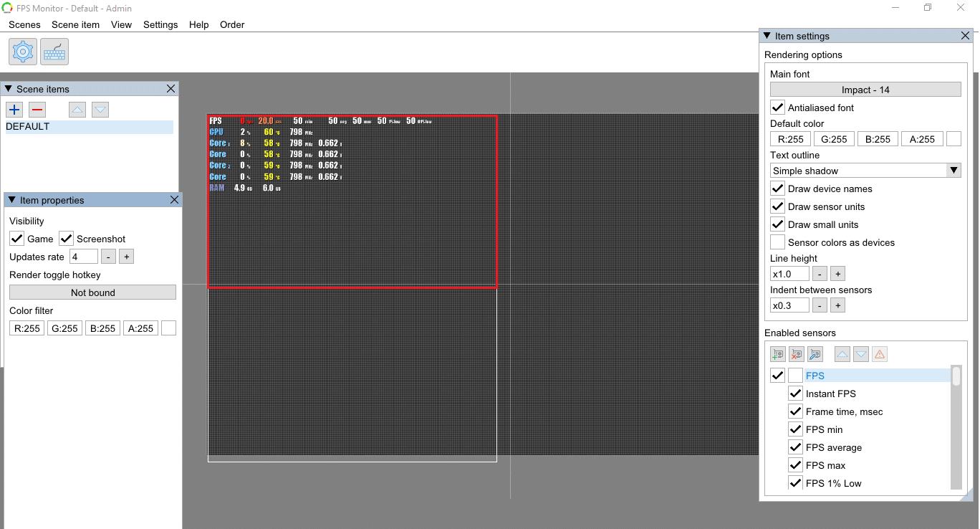This screenshot has height=529, width=980.
Task: Click the sensor alert warning triangle icon
Action: click(x=880, y=354)
